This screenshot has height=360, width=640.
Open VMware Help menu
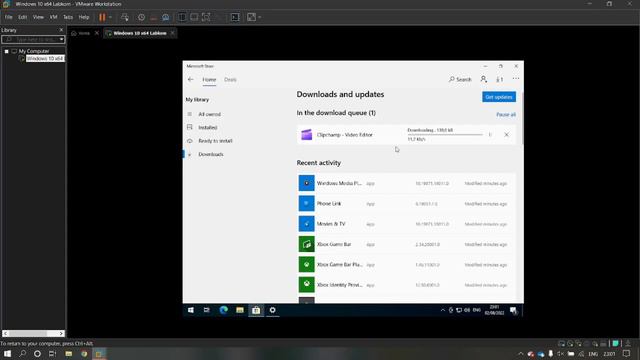[x=84, y=17]
